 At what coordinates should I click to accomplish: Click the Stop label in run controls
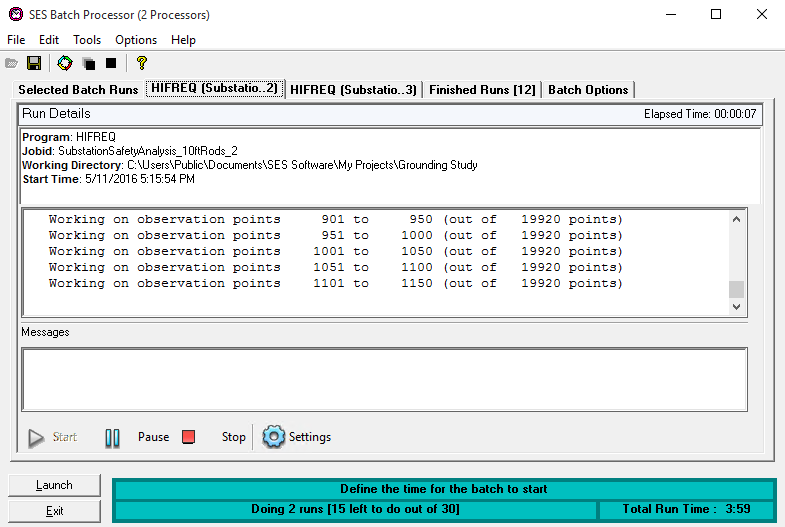tap(233, 437)
